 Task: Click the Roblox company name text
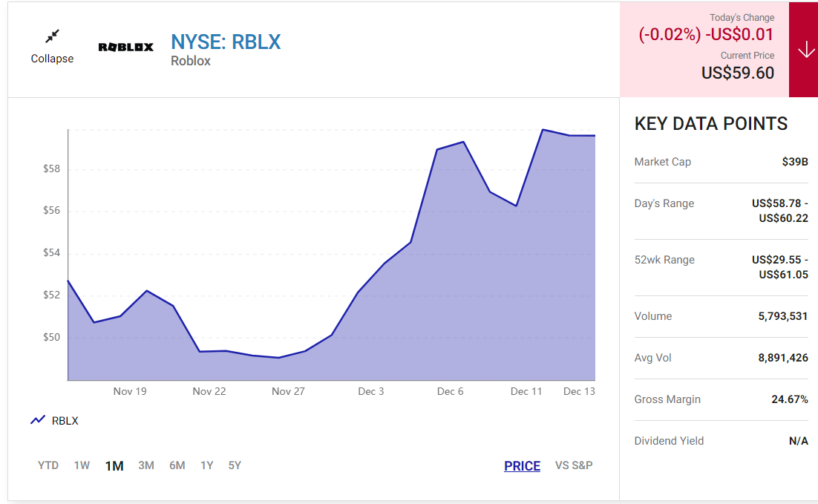[x=191, y=61]
